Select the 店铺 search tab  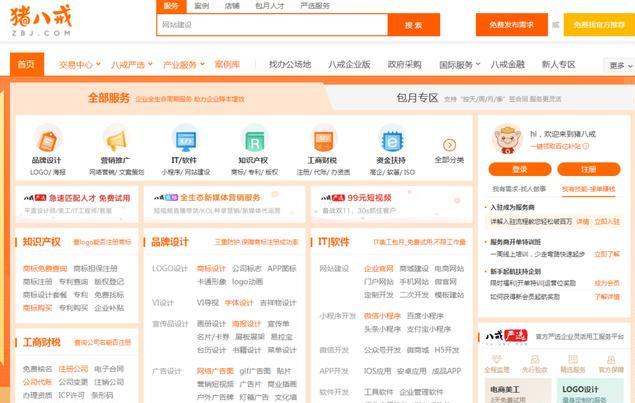(232, 6)
